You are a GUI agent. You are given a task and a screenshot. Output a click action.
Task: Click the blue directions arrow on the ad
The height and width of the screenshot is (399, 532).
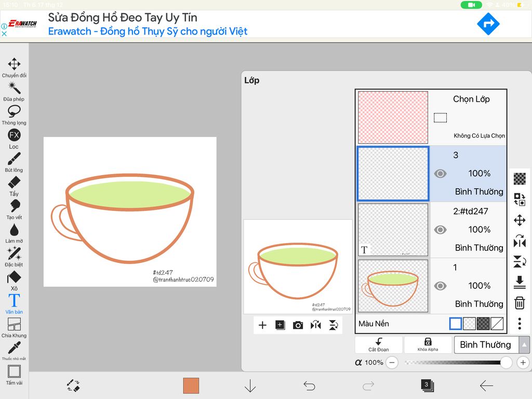[488, 24]
